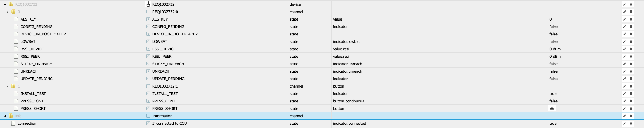
Task: Click the pencil icon for AES_KEY
Action: (x=624, y=19)
